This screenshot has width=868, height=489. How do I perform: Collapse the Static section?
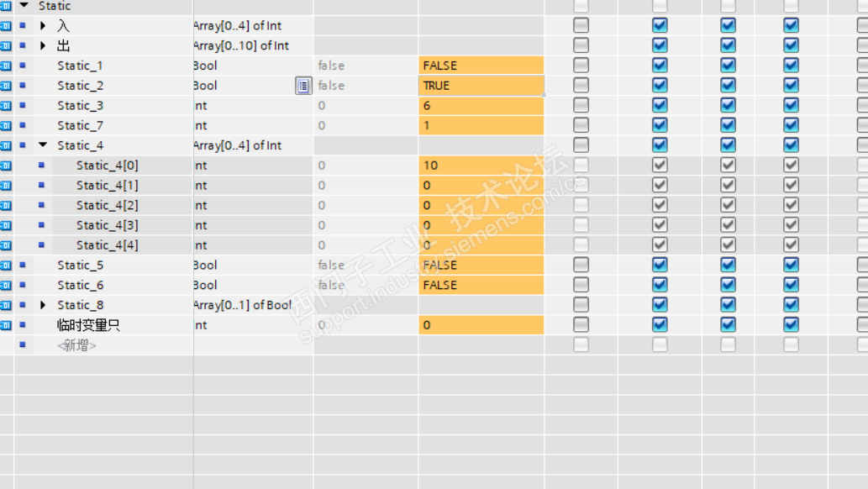[x=24, y=6]
